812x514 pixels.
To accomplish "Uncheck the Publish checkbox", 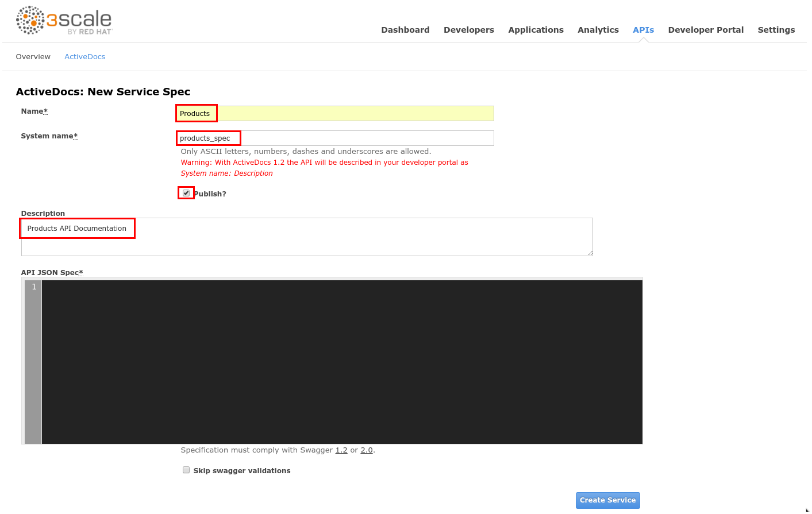I will 186,194.
